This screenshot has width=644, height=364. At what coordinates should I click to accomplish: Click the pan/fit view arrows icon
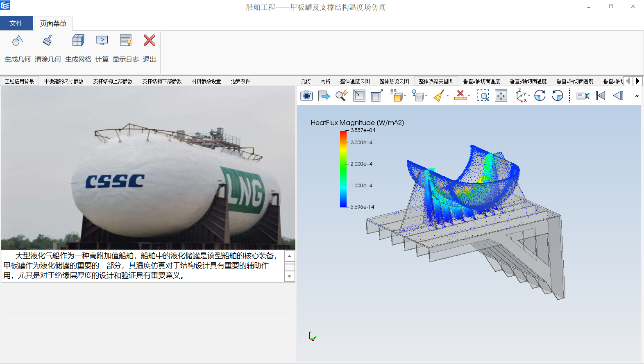click(x=501, y=96)
